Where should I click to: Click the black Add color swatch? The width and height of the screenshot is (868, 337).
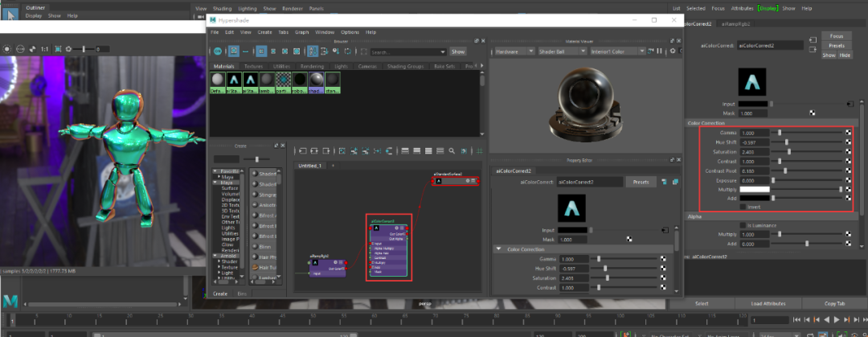pos(755,198)
